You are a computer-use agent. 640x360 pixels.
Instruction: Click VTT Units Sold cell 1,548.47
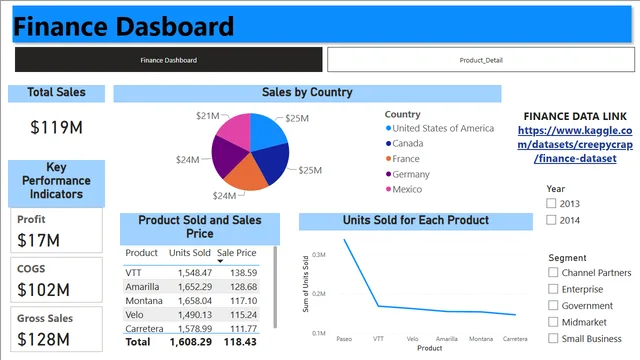coord(195,273)
